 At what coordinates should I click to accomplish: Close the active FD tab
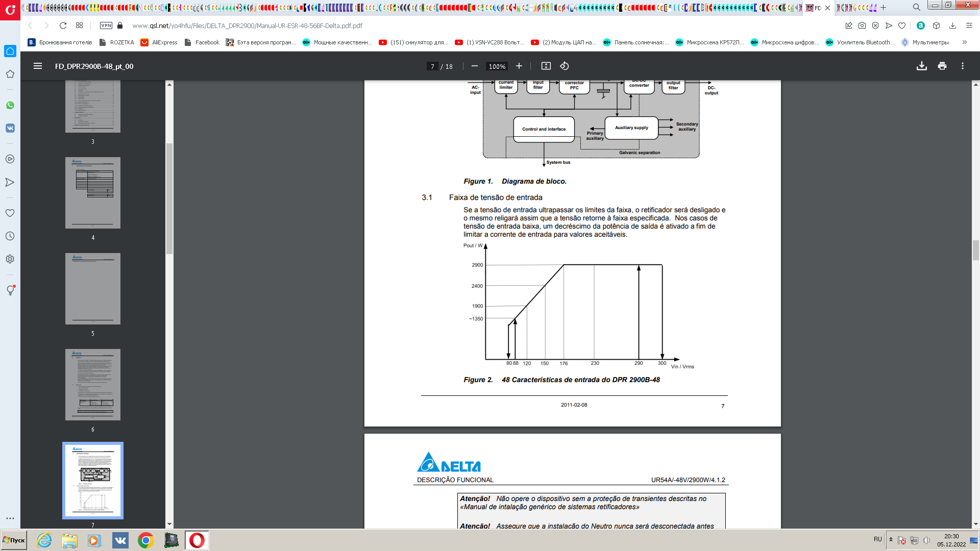click(x=827, y=8)
